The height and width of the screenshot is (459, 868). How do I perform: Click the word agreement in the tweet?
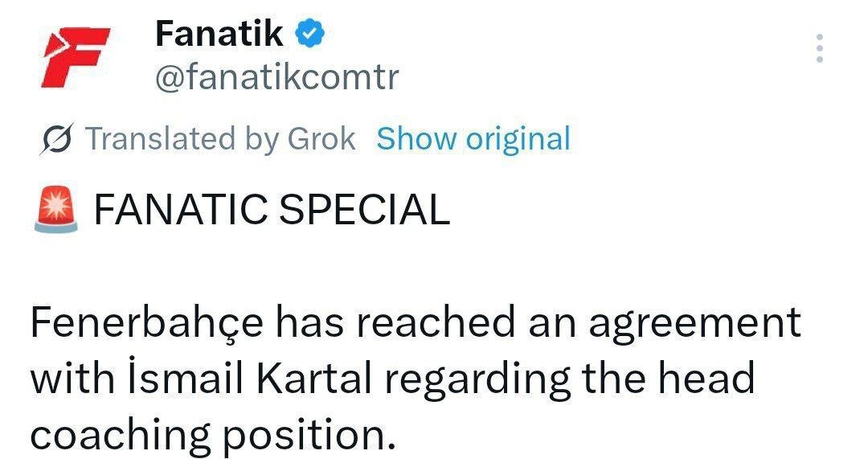tap(694, 323)
